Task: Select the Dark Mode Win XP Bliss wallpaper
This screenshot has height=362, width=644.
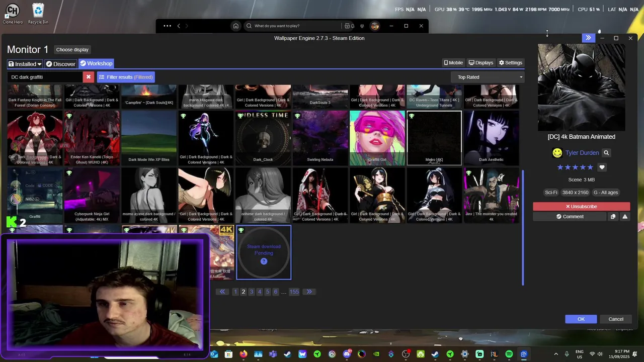Action: tap(149, 138)
